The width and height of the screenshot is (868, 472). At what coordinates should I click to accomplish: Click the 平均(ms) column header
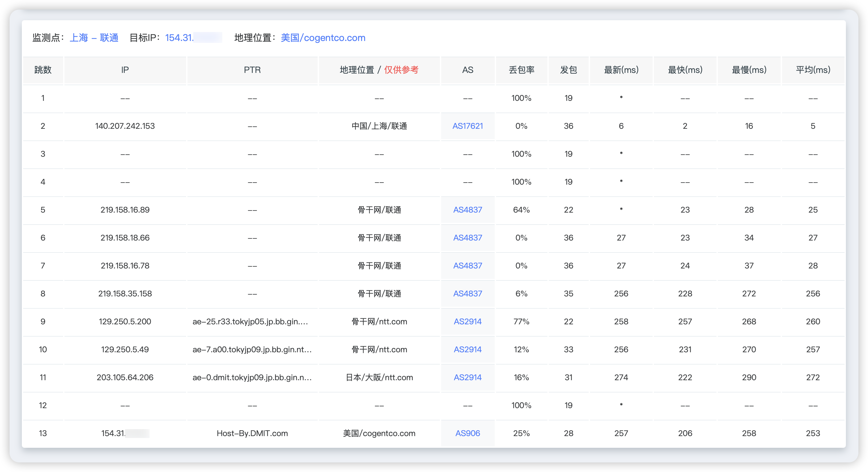813,70
